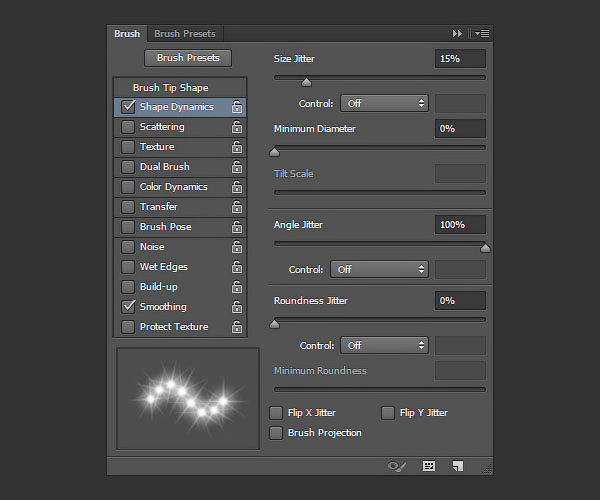Click the Roundness Jitter slider handle

click(x=274, y=324)
